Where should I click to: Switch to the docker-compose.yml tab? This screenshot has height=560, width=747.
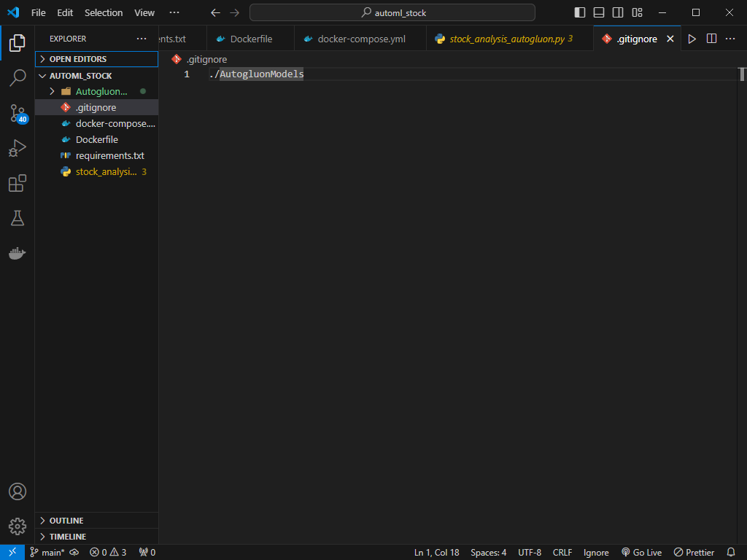tap(360, 39)
